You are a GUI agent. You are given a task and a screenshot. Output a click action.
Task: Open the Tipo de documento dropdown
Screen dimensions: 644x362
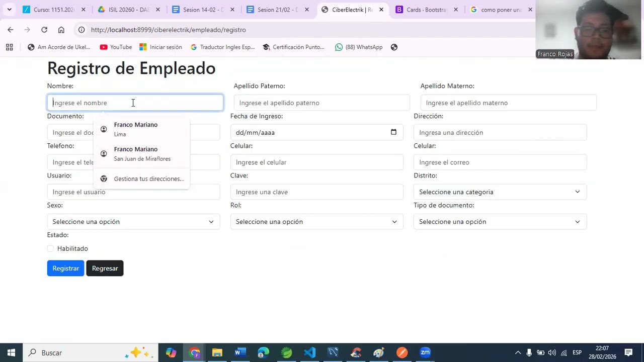tap(500, 221)
